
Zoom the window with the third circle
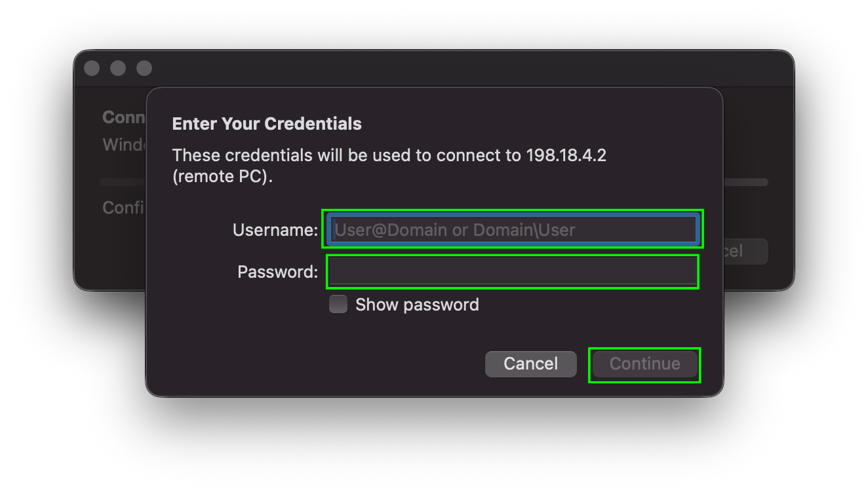(x=144, y=68)
